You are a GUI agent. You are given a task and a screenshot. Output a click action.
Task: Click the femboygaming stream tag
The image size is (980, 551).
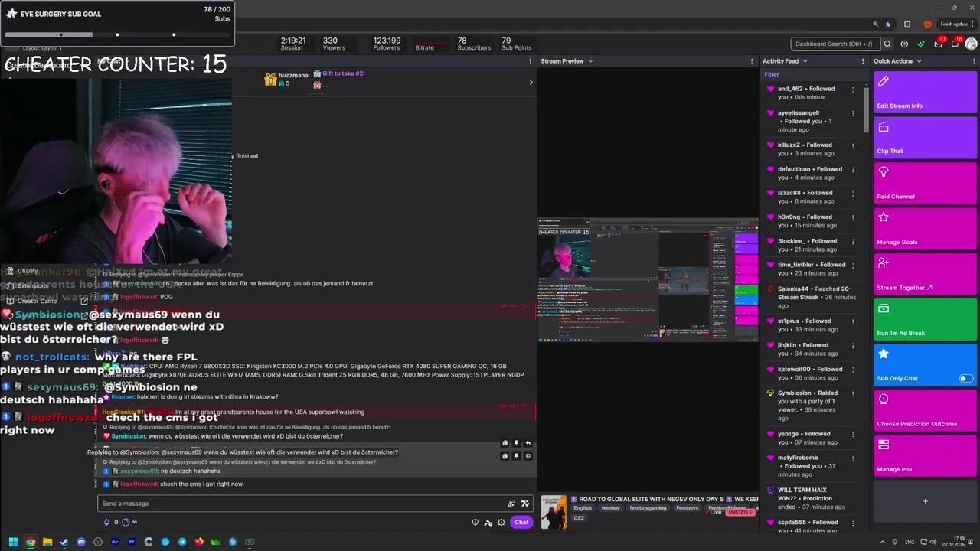tap(649, 508)
